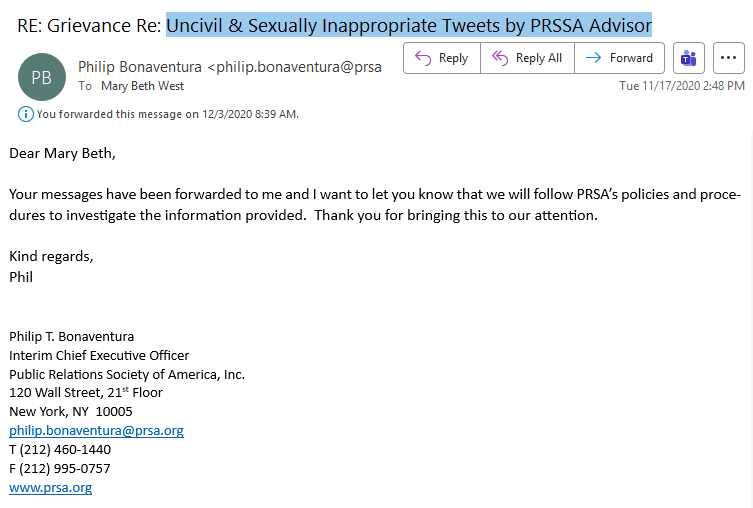Click the highlighted subject line text
The width and height of the screenshot is (753, 508).
click(409, 25)
